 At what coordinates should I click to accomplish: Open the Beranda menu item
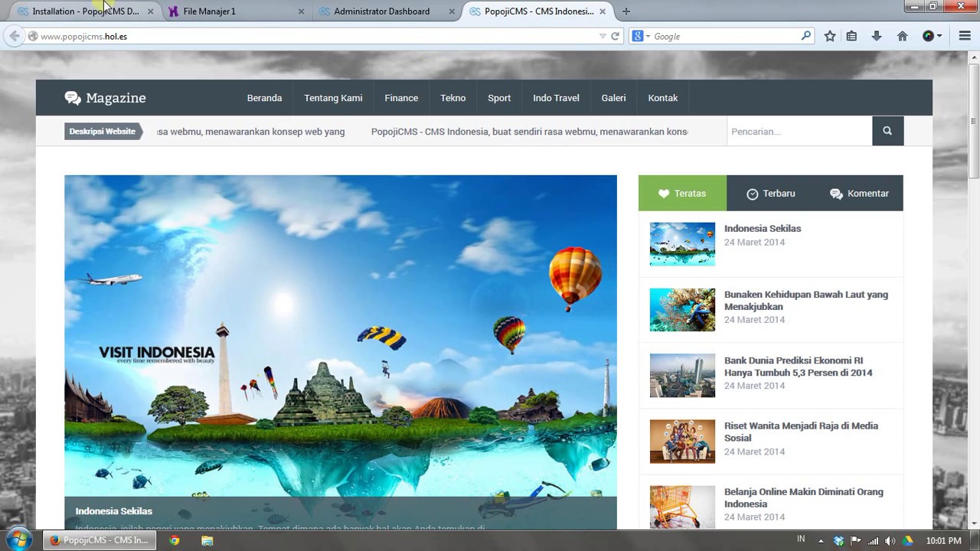(x=264, y=98)
